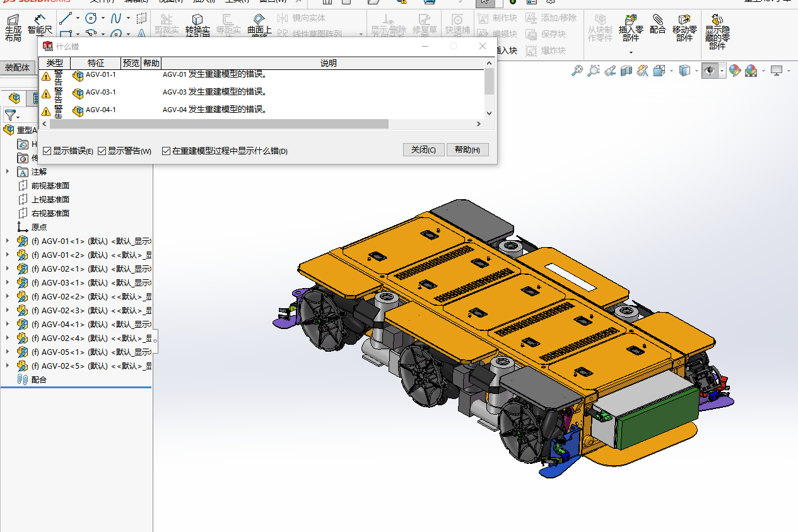The width and height of the screenshot is (798, 532).
Task: Expand the AGV-04<1> component node
Action: pyautogui.click(x=8, y=324)
